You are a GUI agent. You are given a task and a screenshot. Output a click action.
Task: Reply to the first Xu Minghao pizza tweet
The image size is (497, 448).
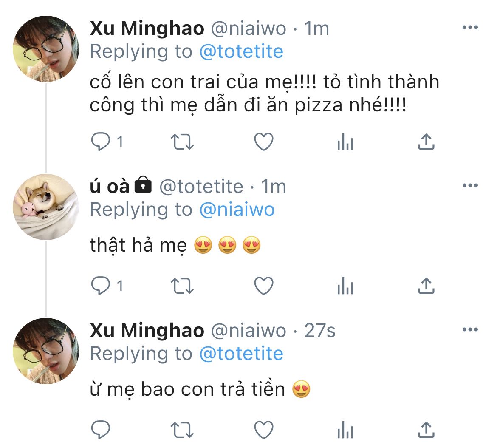101,142
